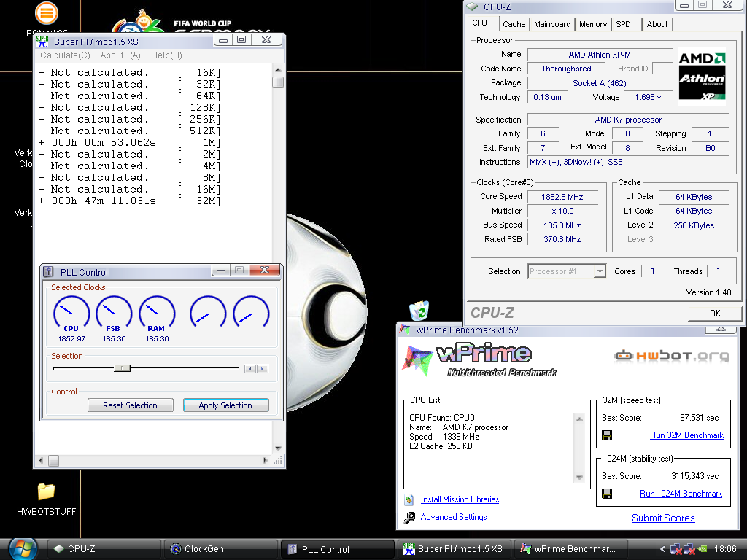Click the Super PI horizontal scrollbar left arrow

pos(41,461)
